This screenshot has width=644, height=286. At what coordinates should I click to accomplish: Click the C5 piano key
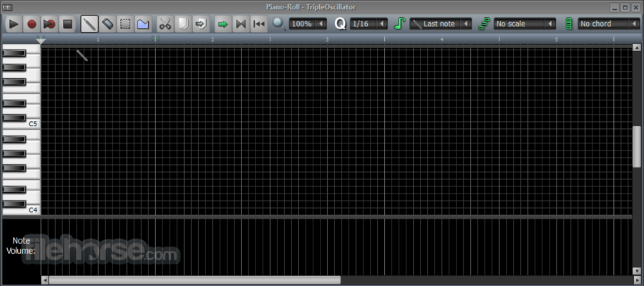pyautogui.click(x=33, y=123)
